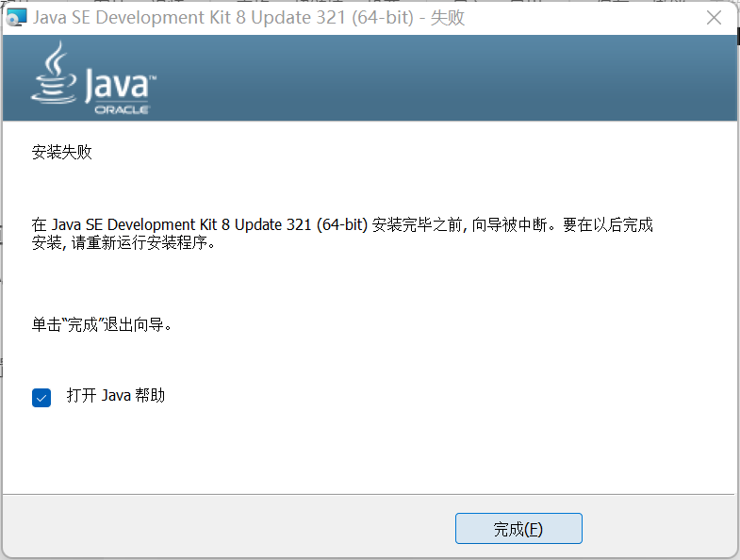Click the 安装失败 heading text
Viewport: 740px width, 560px height.
[x=62, y=152]
